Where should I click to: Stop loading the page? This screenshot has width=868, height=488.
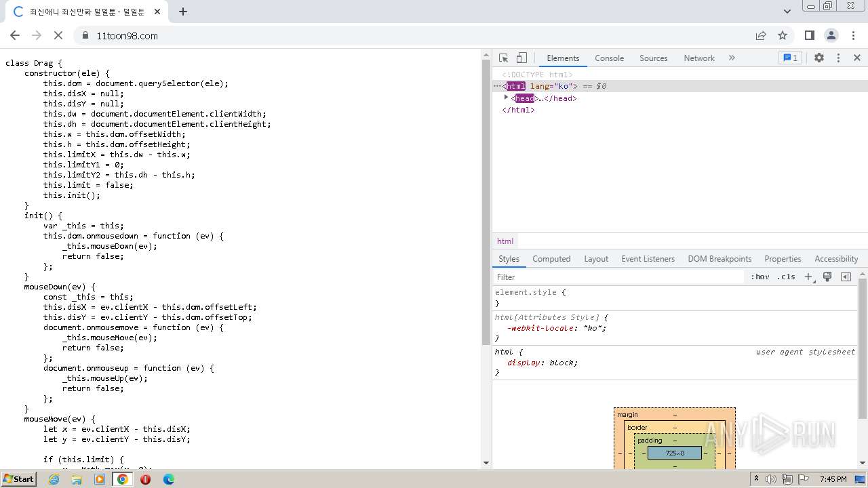(58, 35)
